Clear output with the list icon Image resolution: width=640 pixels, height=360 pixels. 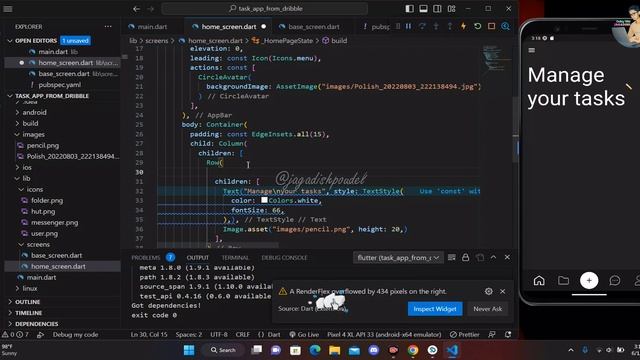[x=452, y=258]
